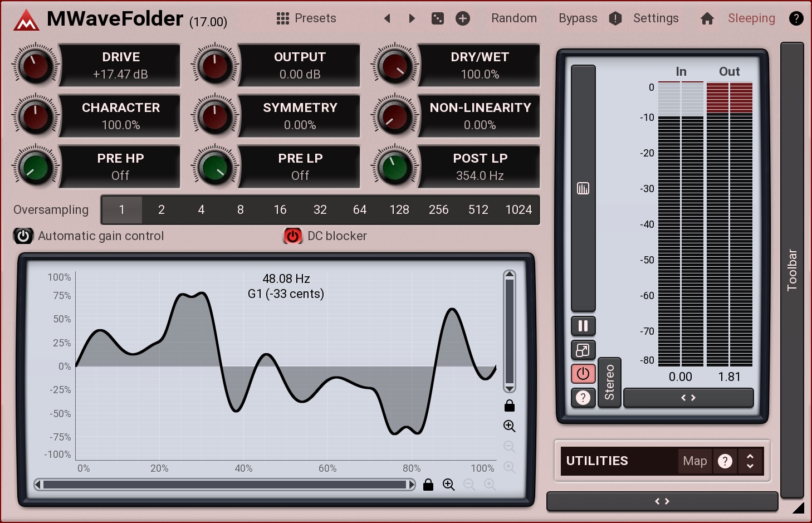
Task: Click the home icon in header
Action: (x=707, y=19)
